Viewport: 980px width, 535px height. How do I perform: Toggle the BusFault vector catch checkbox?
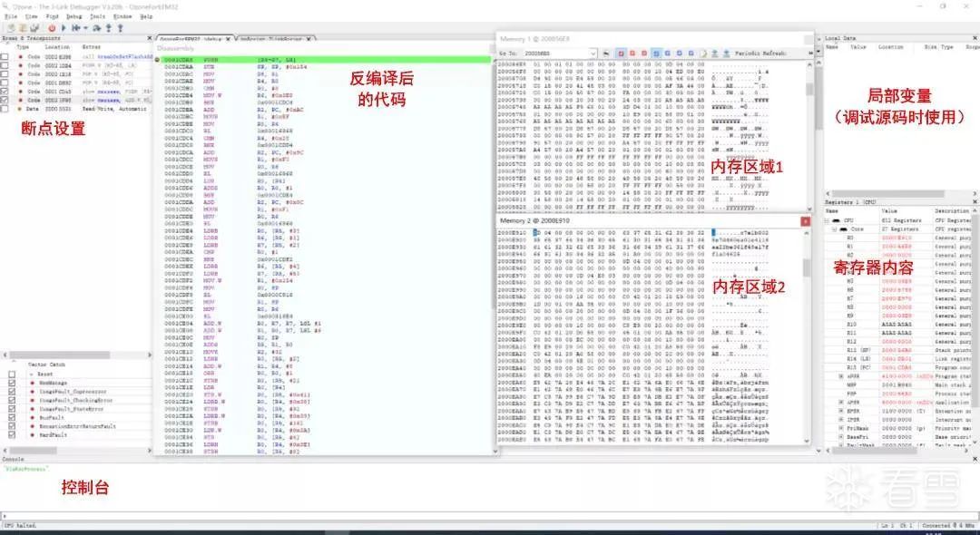pos(12,418)
